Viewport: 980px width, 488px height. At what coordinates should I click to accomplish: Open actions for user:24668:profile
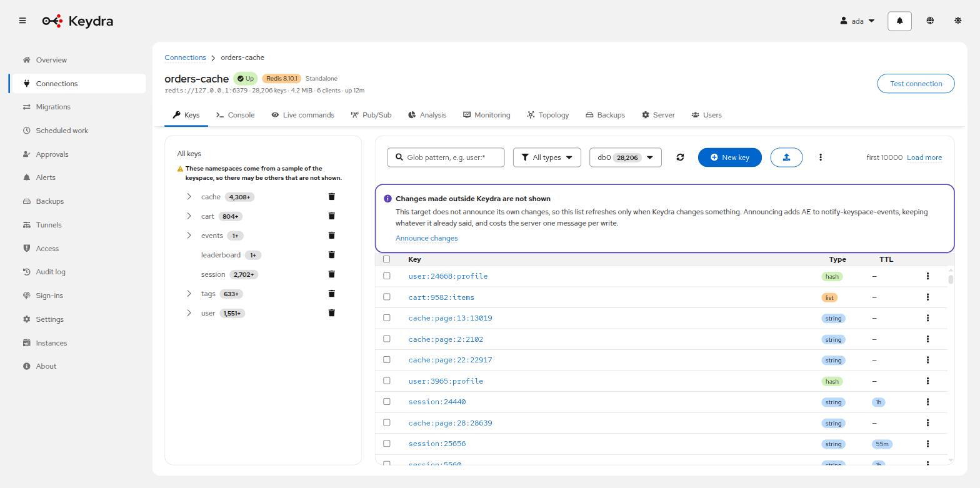[x=927, y=276]
